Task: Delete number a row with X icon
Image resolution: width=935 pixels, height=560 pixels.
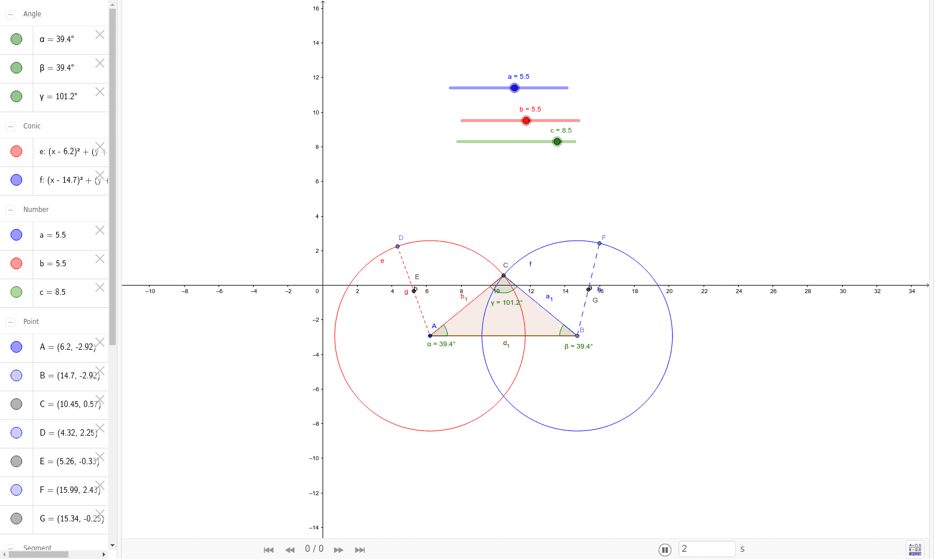Action: [x=100, y=230]
